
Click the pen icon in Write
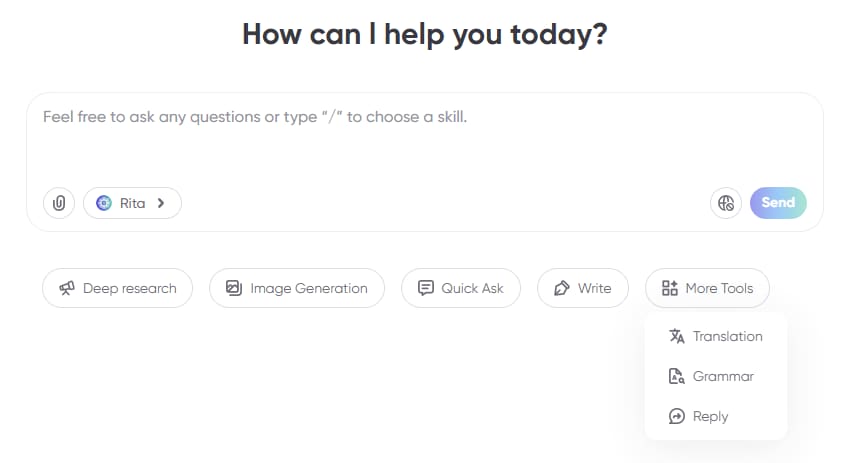[561, 288]
